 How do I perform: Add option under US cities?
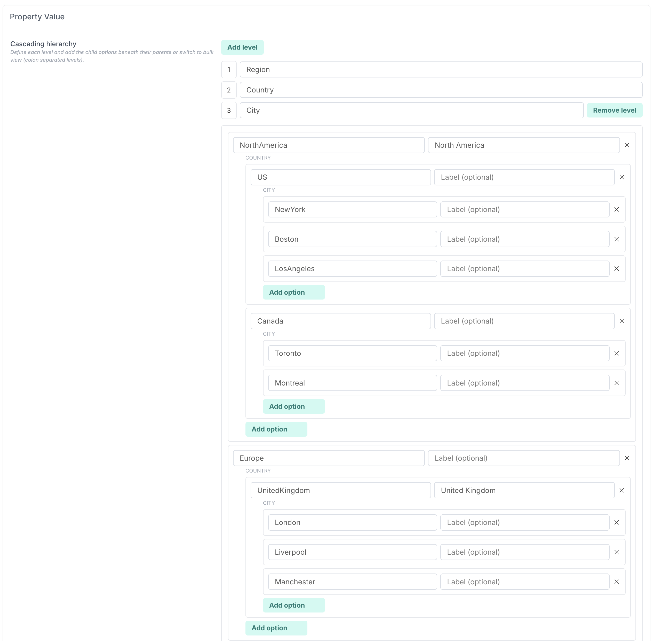click(293, 292)
